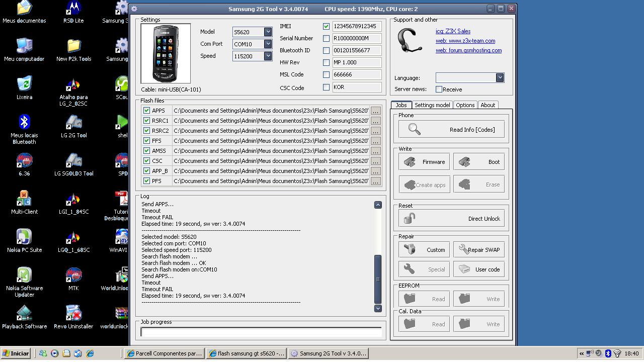The width and height of the screenshot is (644, 362).
Task: Toggle Server news Receive checkbox
Action: pyautogui.click(x=439, y=89)
